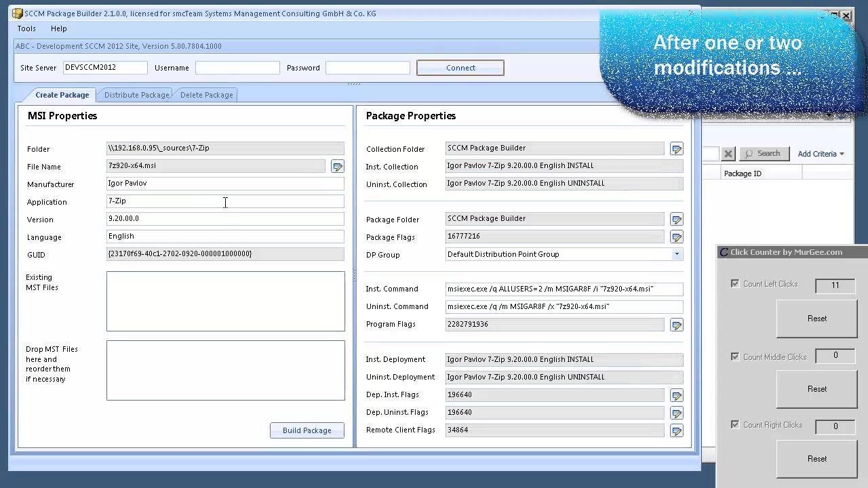
Task: Click the Folder path field
Action: (x=225, y=148)
